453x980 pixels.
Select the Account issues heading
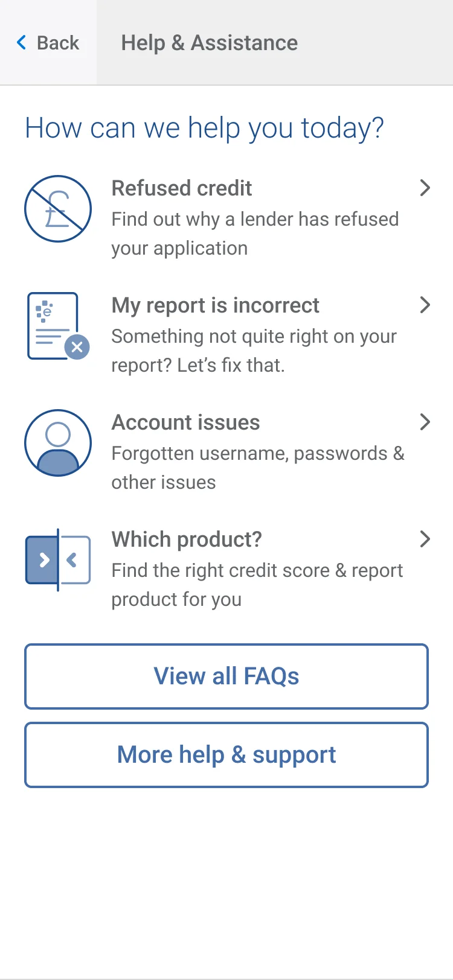(x=185, y=422)
